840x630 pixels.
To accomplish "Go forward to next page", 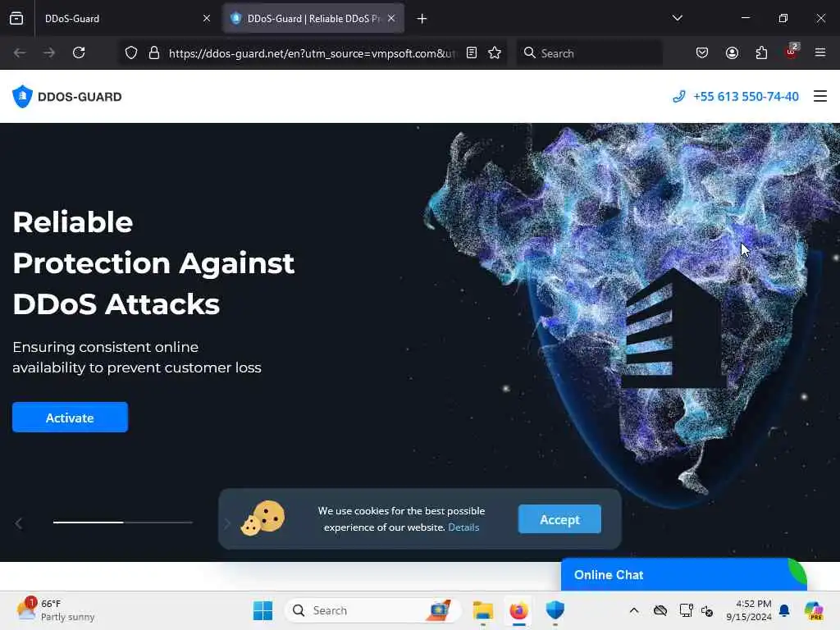I will click(x=49, y=52).
